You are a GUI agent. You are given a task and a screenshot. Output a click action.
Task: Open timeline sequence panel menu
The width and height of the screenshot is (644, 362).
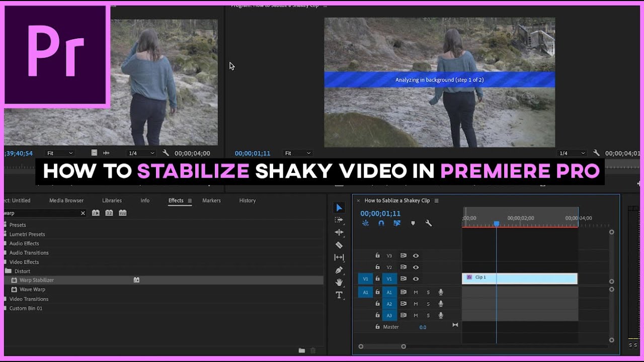point(436,201)
